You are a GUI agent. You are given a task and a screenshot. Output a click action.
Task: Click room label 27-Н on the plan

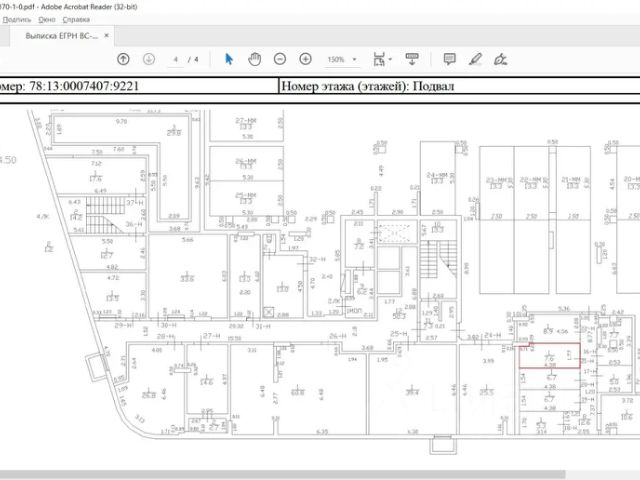pos(212,336)
